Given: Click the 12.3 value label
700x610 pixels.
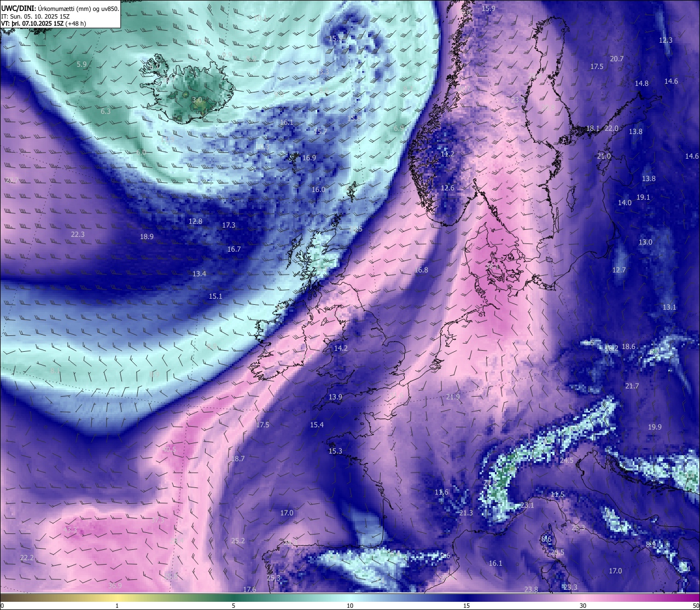Looking at the screenshot, I should tap(666, 40).
